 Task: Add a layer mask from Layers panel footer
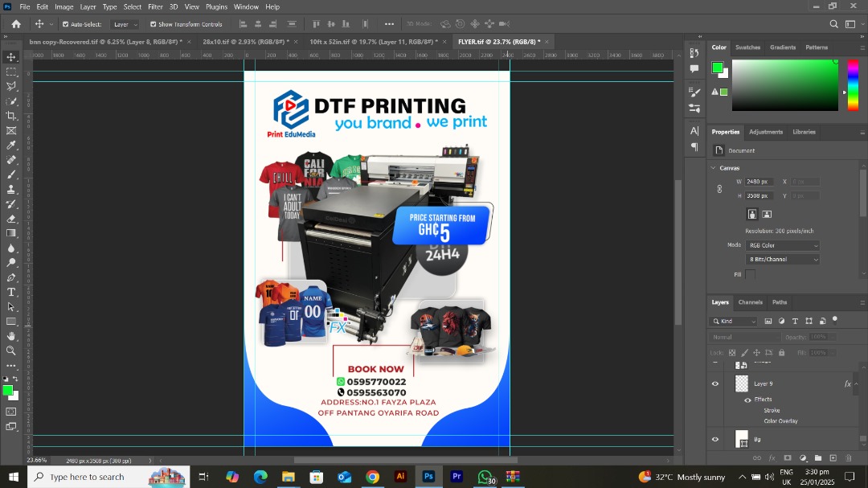pos(787,458)
